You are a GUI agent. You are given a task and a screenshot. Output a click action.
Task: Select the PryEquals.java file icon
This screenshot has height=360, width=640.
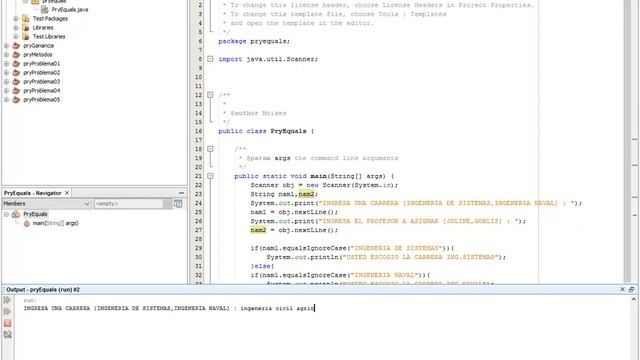pyautogui.click(x=45, y=9)
